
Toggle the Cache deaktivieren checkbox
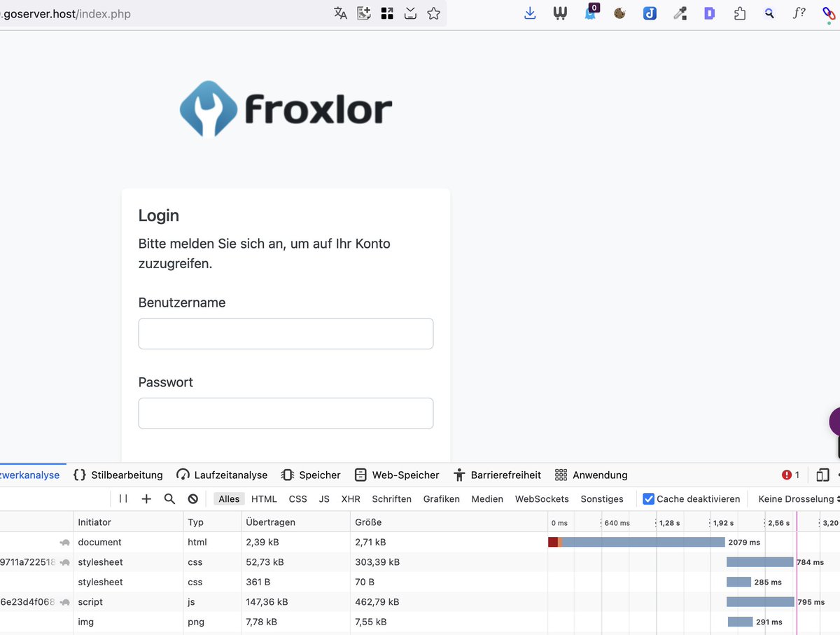tap(648, 498)
